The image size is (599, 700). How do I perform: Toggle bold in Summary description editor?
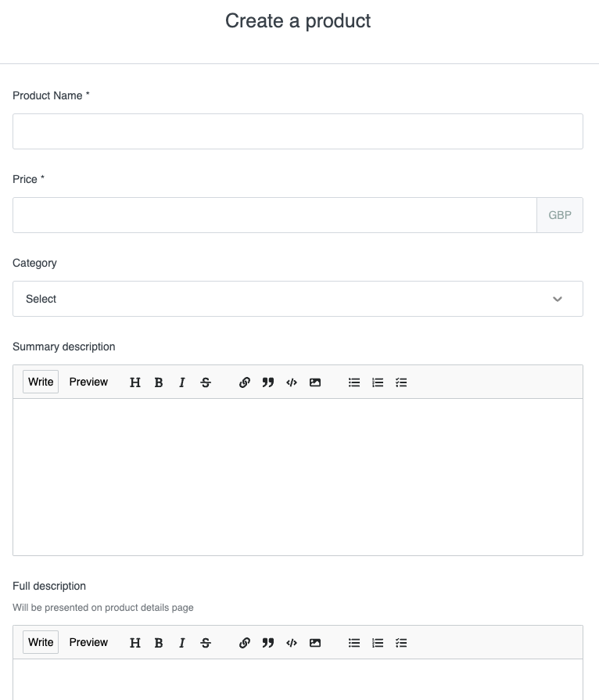tap(159, 382)
